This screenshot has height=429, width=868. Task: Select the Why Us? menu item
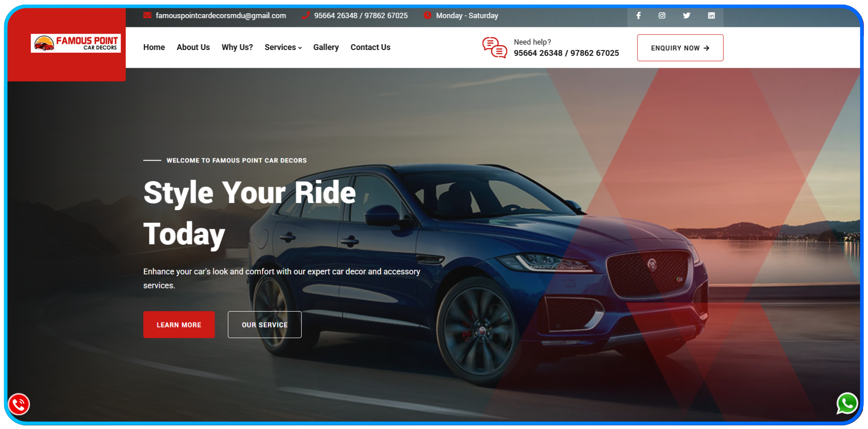[237, 47]
